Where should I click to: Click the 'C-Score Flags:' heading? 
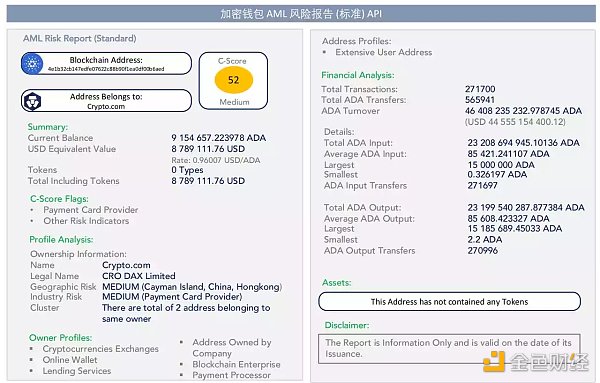coord(59,199)
